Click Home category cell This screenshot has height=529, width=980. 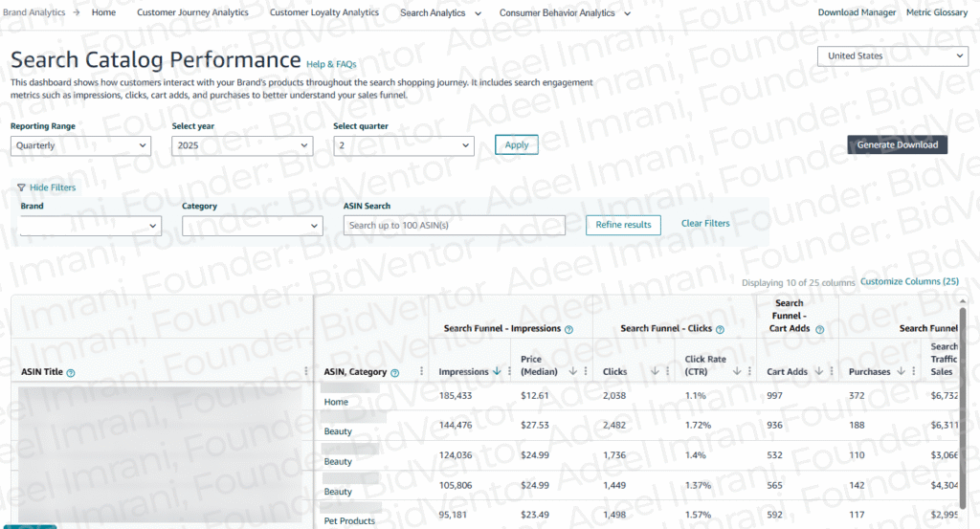336,402
